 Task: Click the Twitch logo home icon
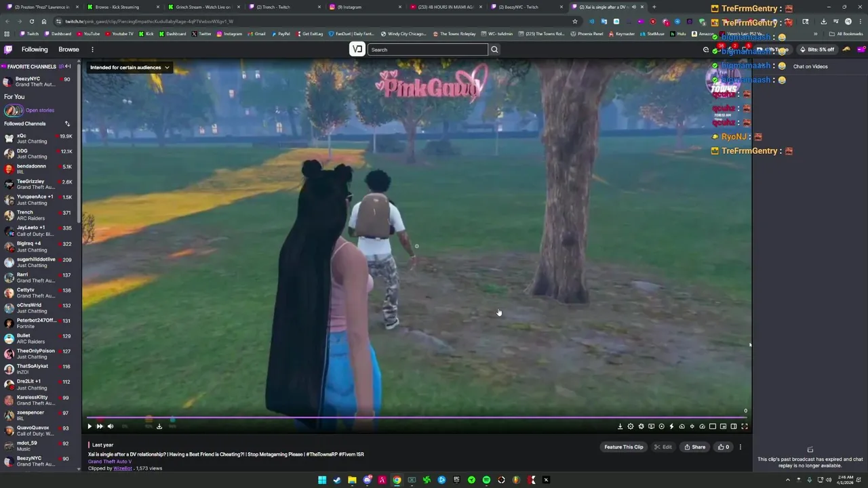coord(8,49)
